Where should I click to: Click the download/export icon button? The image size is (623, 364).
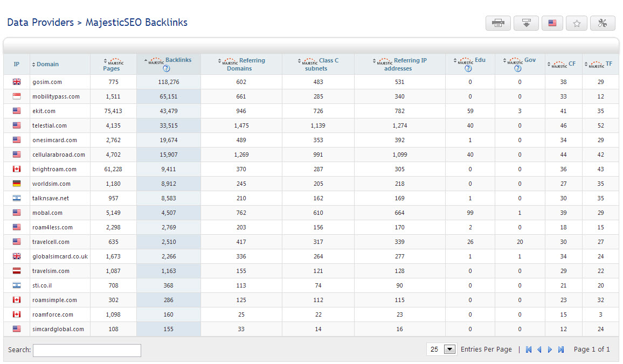tap(526, 23)
